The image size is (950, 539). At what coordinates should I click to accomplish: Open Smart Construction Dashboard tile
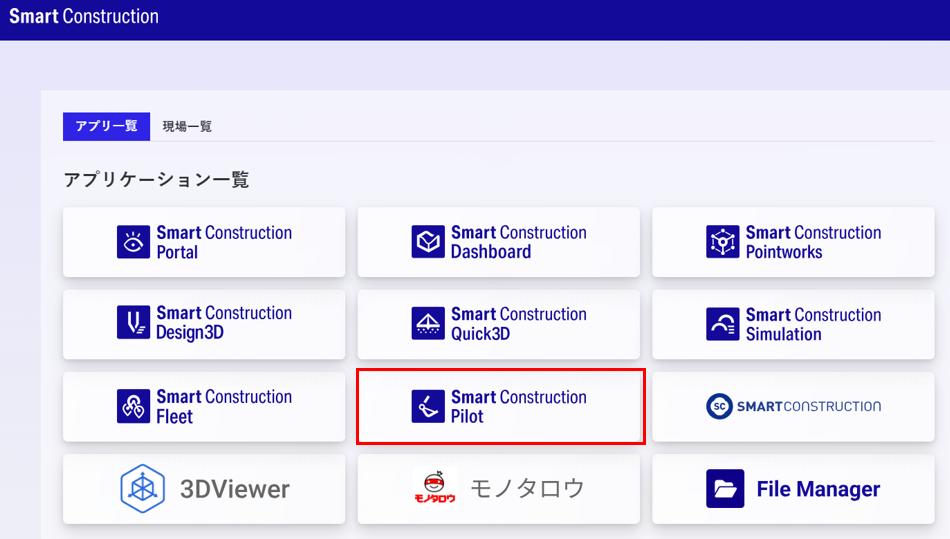coord(499,242)
